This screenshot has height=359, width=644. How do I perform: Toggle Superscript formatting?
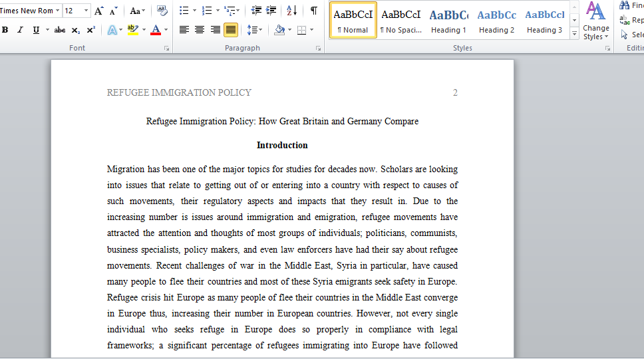[x=90, y=30]
